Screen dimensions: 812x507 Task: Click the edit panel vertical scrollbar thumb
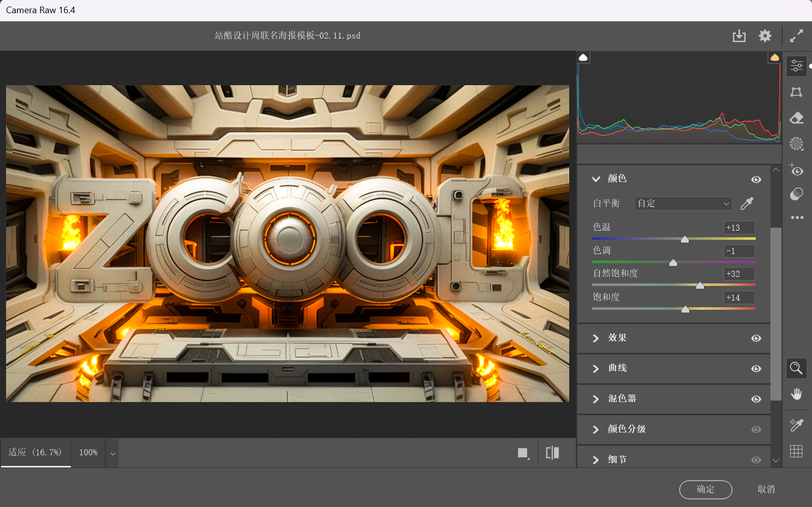pyautogui.click(x=776, y=314)
